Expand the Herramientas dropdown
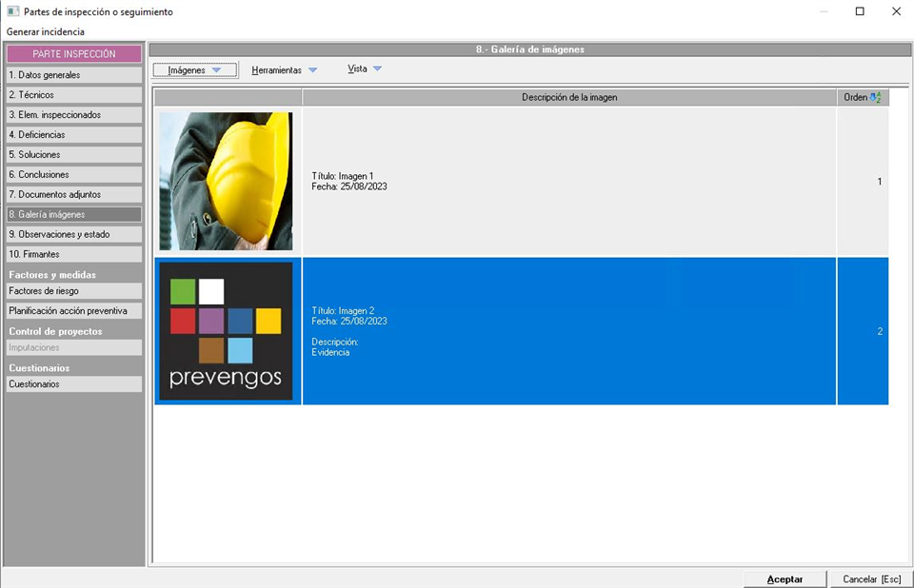This screenshot has width=914, height=588. (x=284, y=70)
